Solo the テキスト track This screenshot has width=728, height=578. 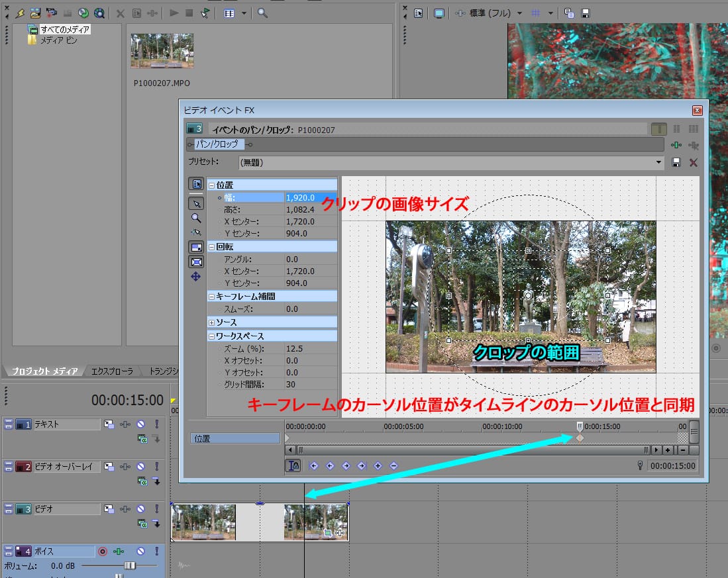click(x=157, y=424)
